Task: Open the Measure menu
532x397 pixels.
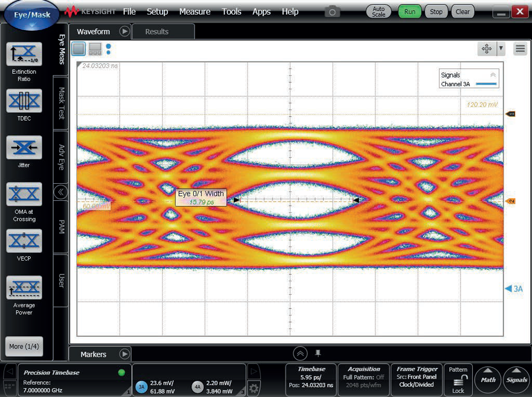Action: 194,12
